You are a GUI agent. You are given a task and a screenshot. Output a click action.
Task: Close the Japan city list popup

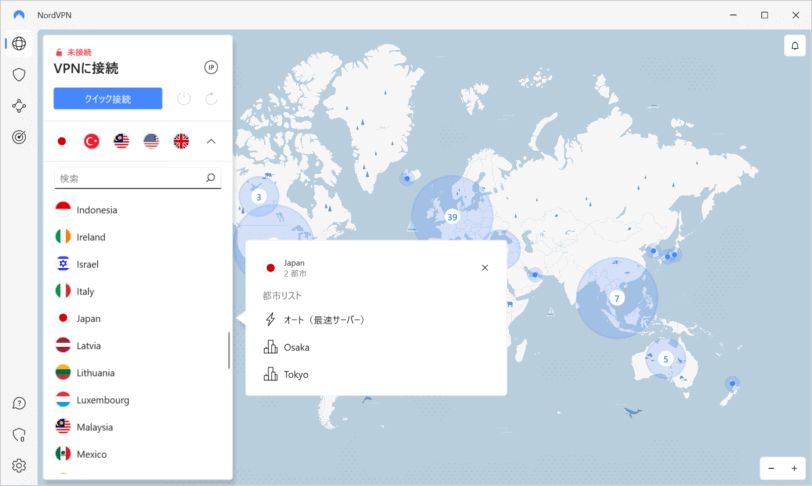(485, 268)
